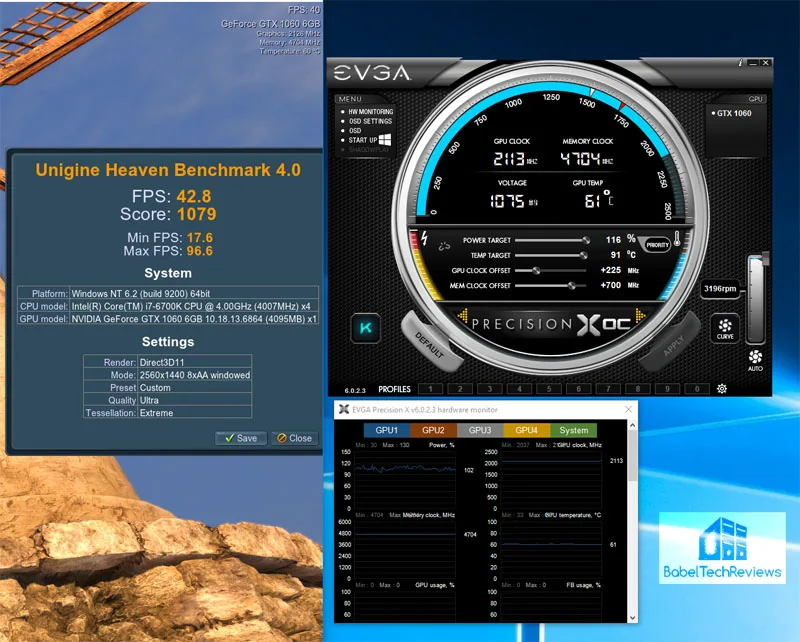Switch to the GPU2 tab
The height and width of the screenshot is (642, 800).
click(433, 430)
